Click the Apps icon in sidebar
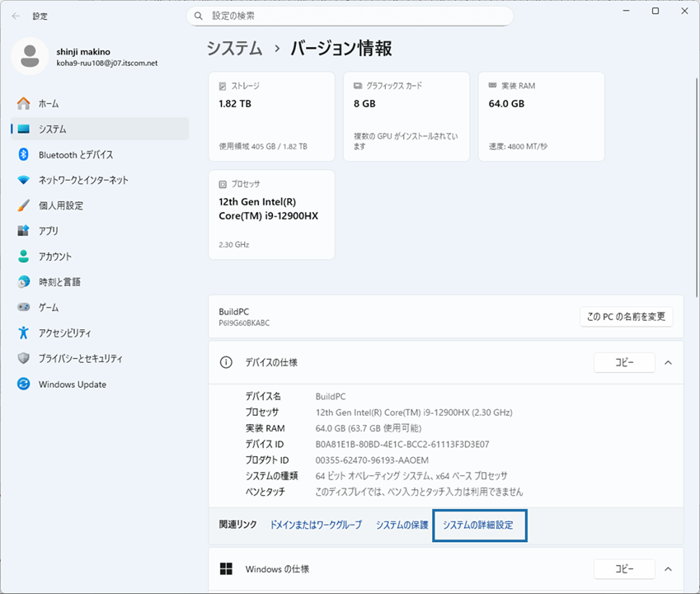 24,231
